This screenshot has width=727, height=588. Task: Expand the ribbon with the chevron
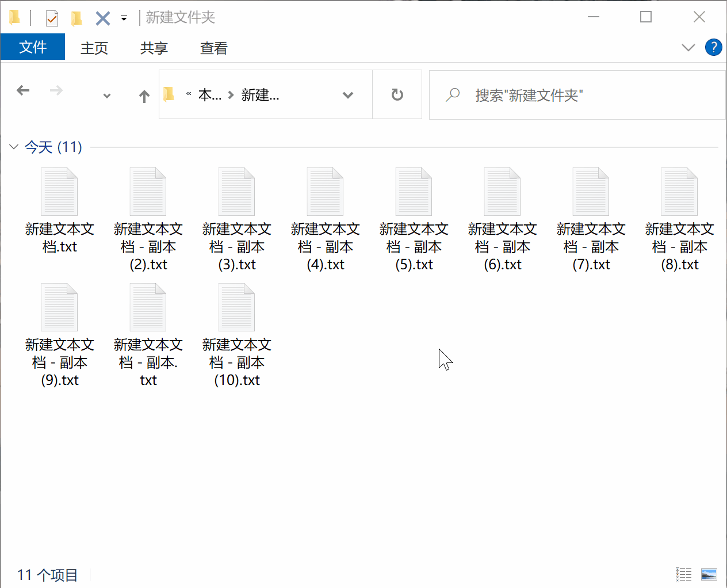click(688, 47)
